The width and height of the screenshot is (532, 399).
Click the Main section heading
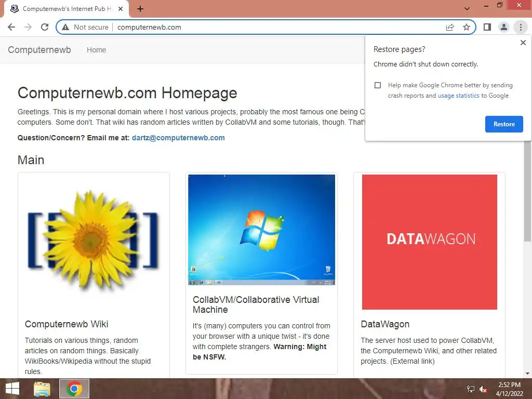click(31, 160)
